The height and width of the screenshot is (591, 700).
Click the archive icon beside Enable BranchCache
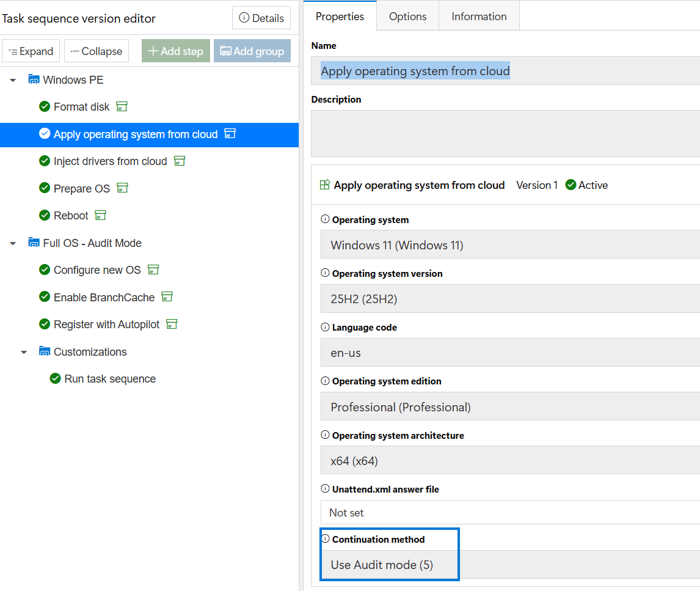(167, 296)
